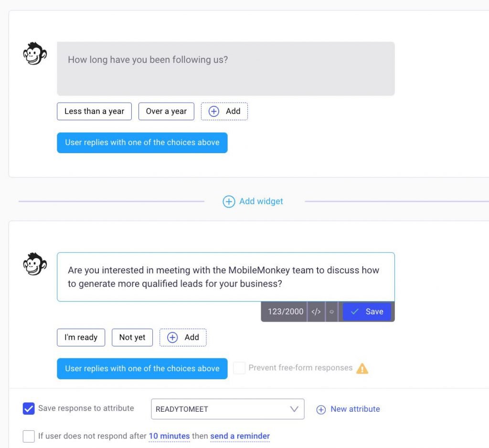Change the send a reminder action
Image resolution: width=489 pixels, height=448 pixels.
(x=240, y=436)
